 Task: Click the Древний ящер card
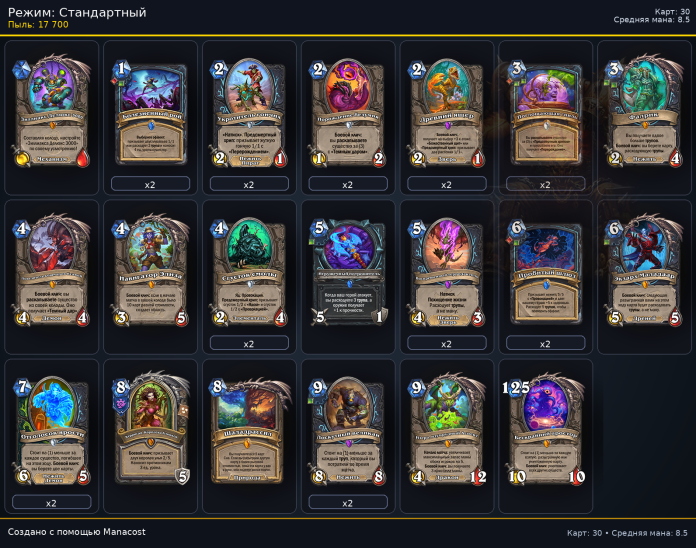coord(447,111)
